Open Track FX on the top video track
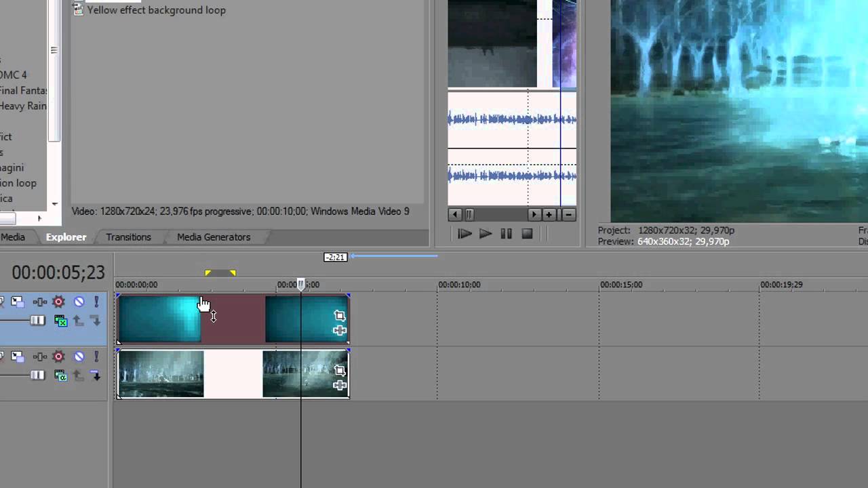This screenshot has width=868, height=488. [x=40, y=302]
